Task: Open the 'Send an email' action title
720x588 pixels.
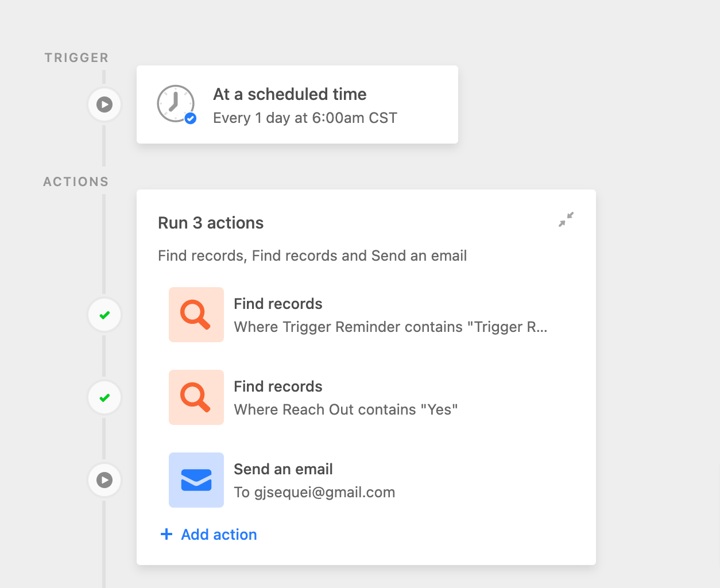Action: tap(283, 469)
